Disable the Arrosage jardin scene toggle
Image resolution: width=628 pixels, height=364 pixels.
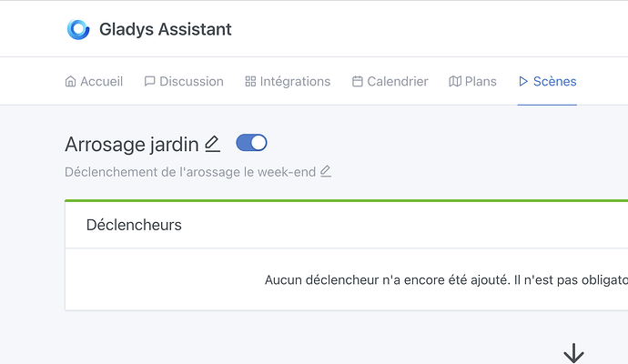(251, 143)
